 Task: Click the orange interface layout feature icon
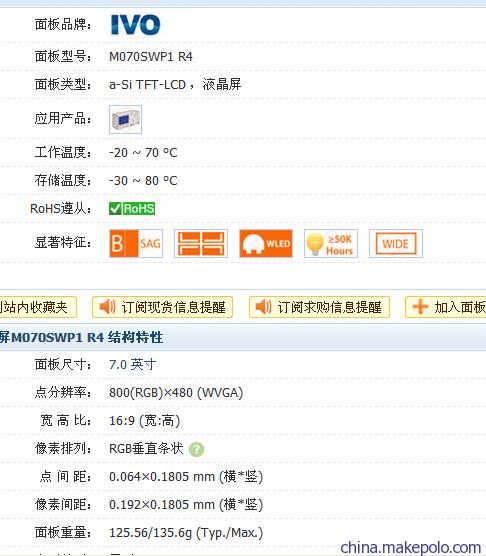point(201,243)
